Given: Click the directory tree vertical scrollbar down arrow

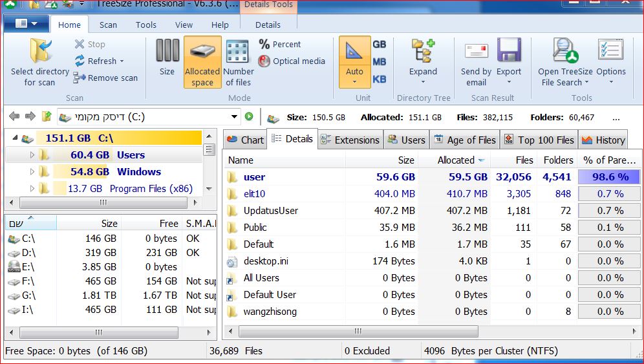Looking at the screenshot, I should (209, 189).
